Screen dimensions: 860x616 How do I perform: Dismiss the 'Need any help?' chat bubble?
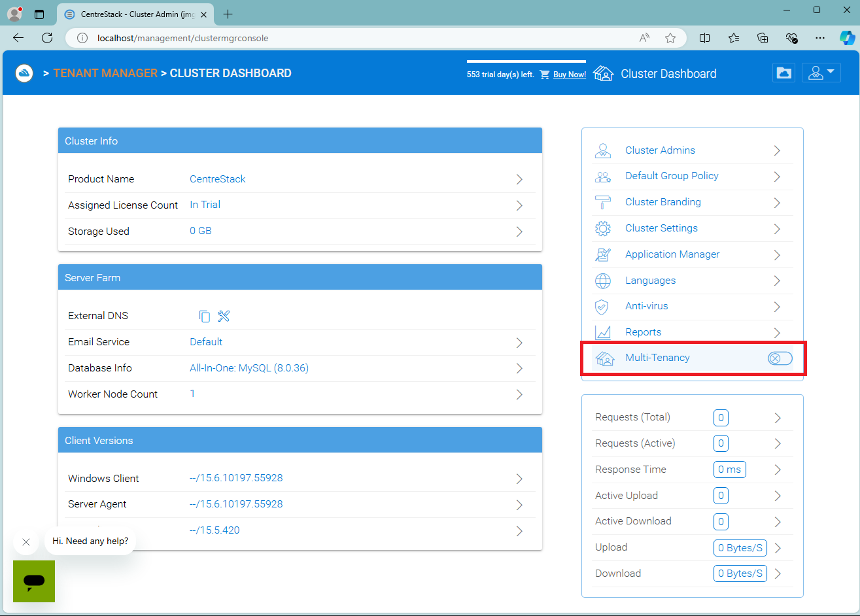(x=26, y=542)
